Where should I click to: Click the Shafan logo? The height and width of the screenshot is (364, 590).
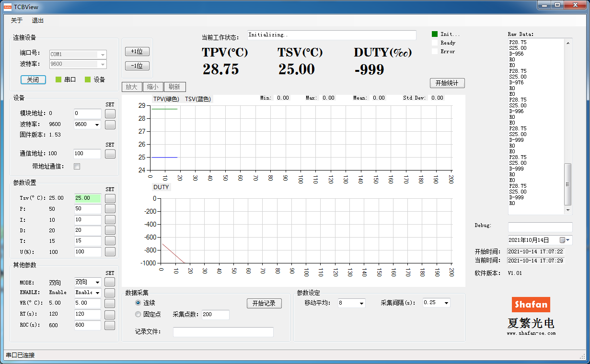coord(531,305)
